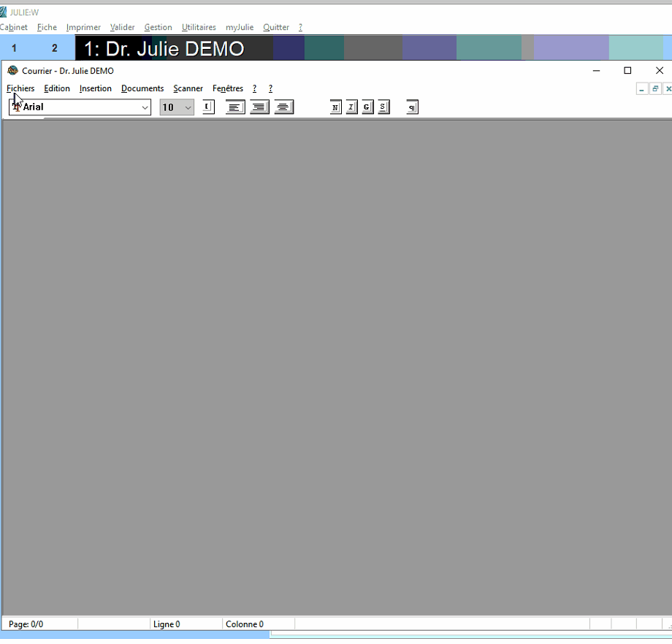Switch to practitioner tab 2

(55, 48)
